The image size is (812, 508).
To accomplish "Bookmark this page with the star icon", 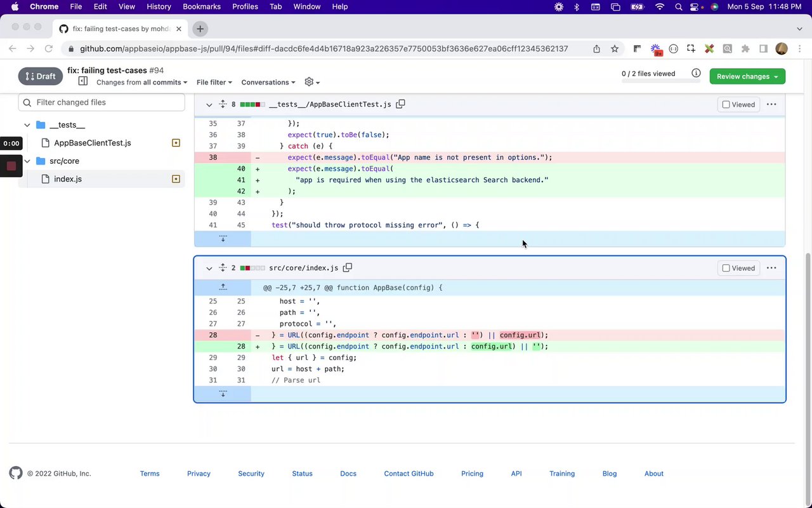I will (615, 49).
